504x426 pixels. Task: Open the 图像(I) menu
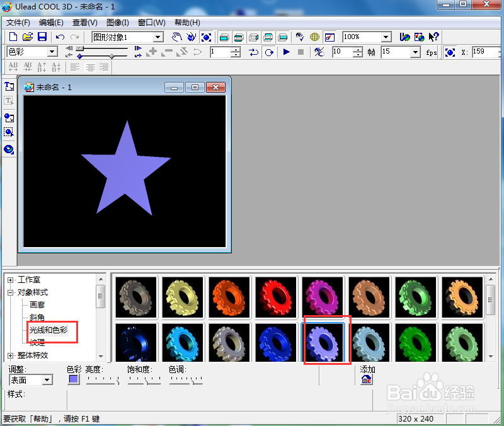click(x=118, y=23)
